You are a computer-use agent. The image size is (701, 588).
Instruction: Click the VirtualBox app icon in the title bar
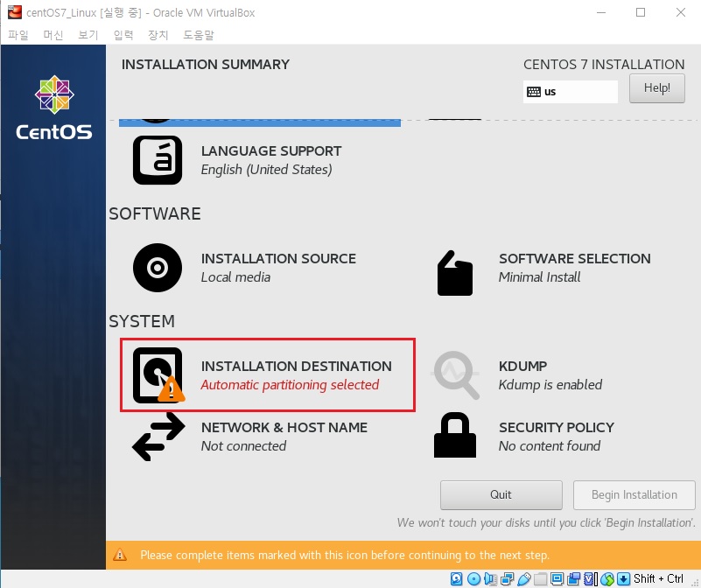[15, 12]
